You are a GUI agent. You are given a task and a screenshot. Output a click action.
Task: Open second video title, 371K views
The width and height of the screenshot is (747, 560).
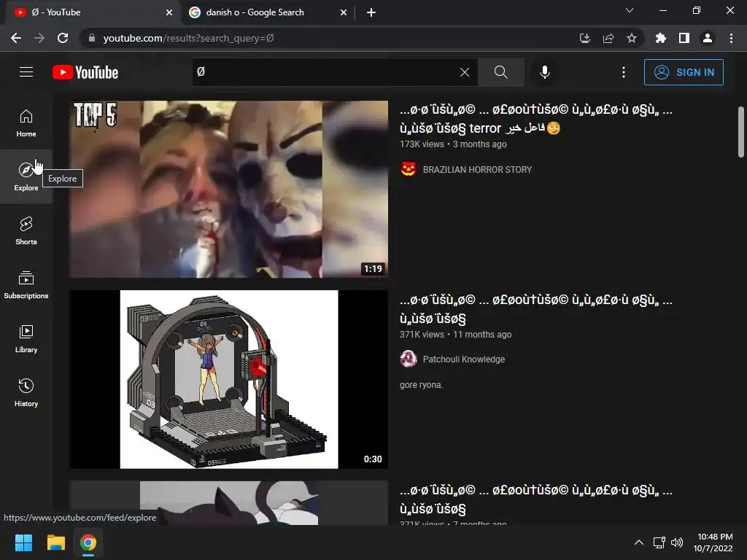click(x=535, y=309)
